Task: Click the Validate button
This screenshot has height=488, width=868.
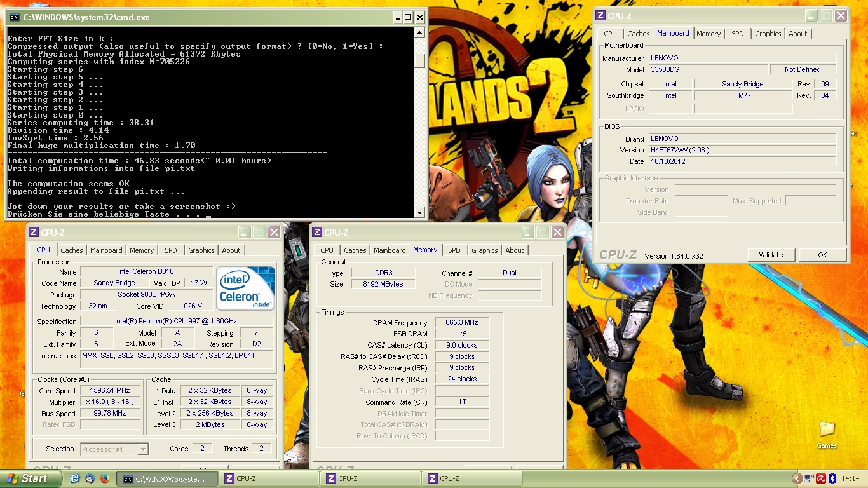Action: coord(771,255)
